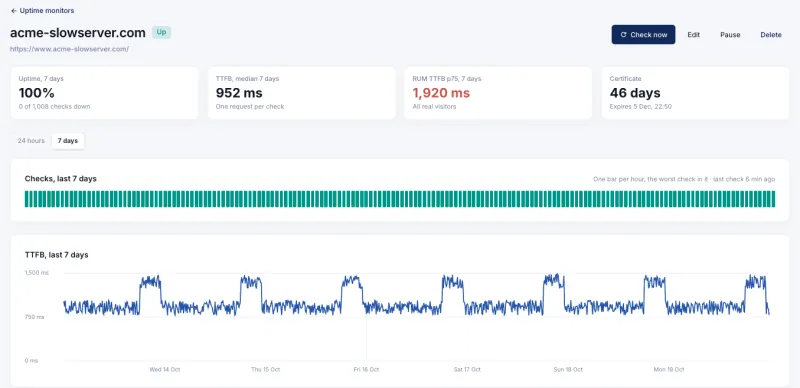Select the RUM TTFB 1,920 ms card
Viewport: 800px width, 388px height.
click(x=498, y=93)
